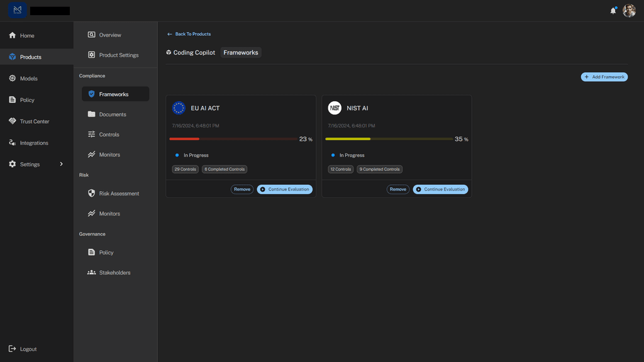Open the Integrations label
This screenshot has width=644, height=362.
pos(34,143)
